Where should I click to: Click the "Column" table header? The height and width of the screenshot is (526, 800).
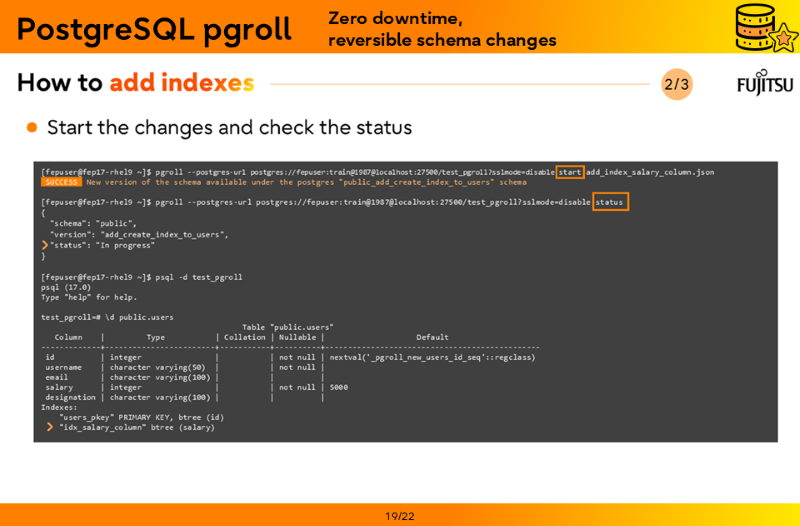click(x=69, y=337)
